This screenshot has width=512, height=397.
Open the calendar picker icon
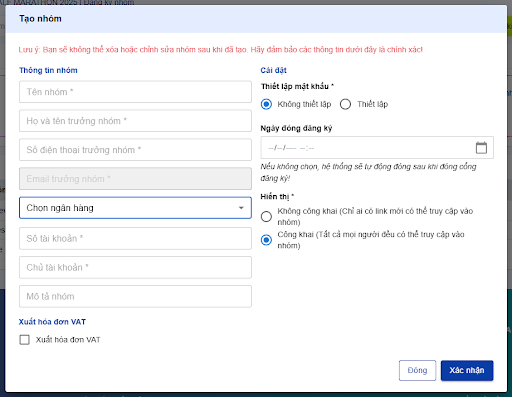tap(481, 148)
